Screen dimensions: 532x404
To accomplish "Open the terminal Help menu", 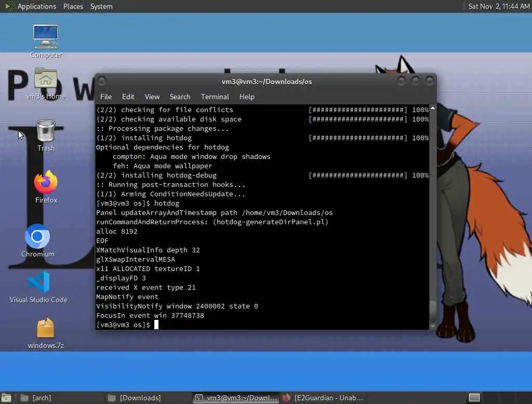I will coord(247,97).
